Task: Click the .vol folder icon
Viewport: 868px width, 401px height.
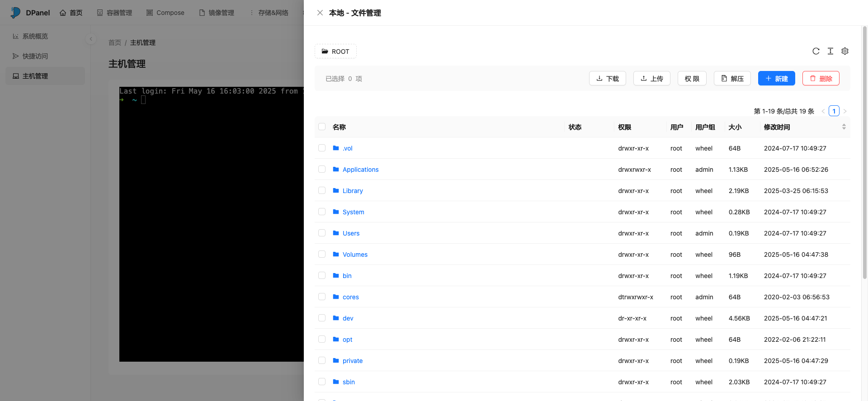Action: [336, 148]
